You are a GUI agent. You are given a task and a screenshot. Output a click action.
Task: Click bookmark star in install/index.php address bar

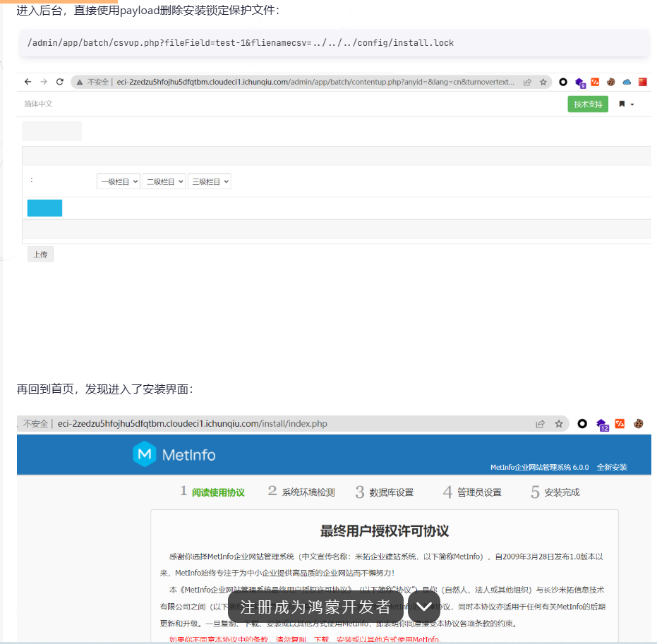[558, 424]
